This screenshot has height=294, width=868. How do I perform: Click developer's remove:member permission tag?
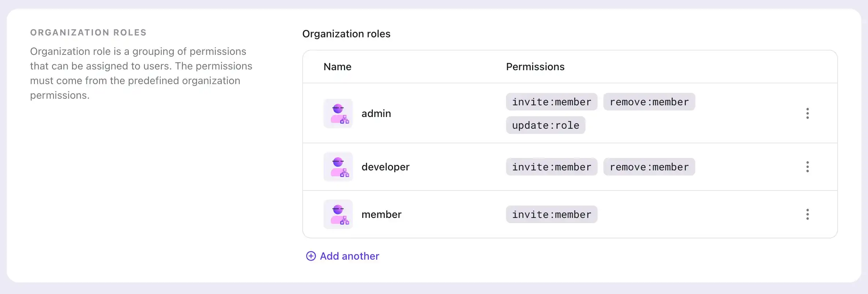649,167
